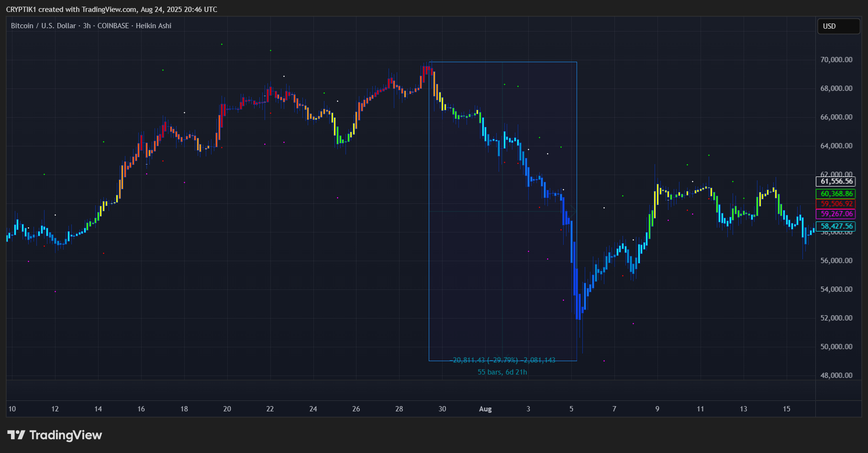This screenshot has width=868, height=453.
Task: Click the 50,000.00 price axis value
Action: 836,347
